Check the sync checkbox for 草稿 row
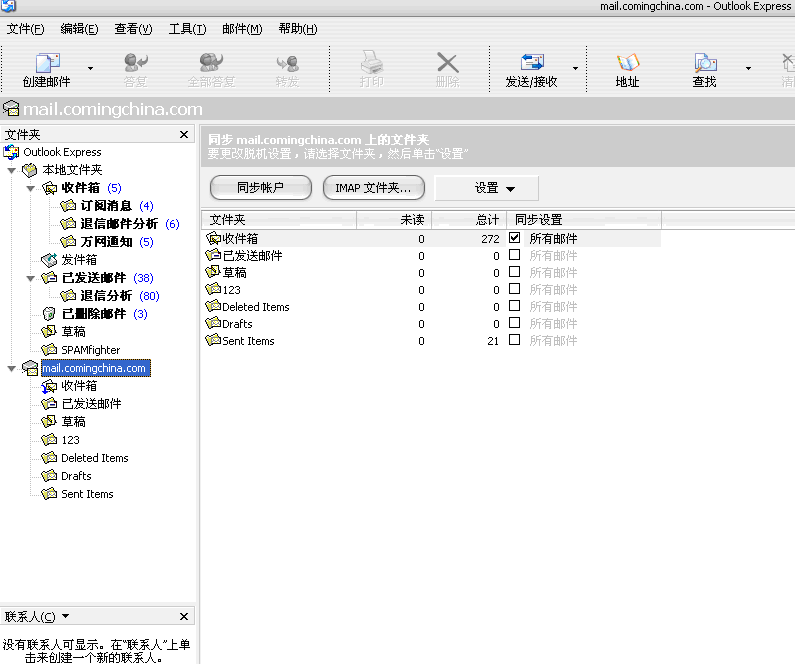Screen dimensions: 795x664 514,272
